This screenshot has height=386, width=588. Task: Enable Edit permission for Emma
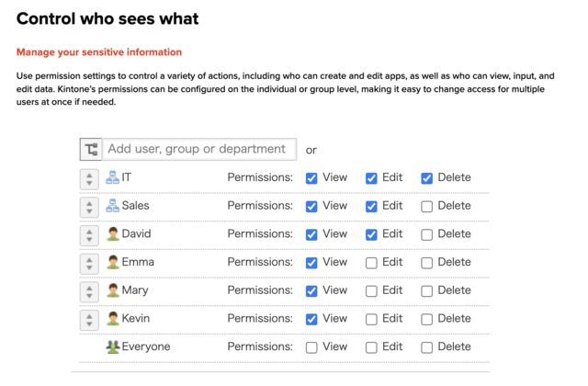tap(371, 263)
